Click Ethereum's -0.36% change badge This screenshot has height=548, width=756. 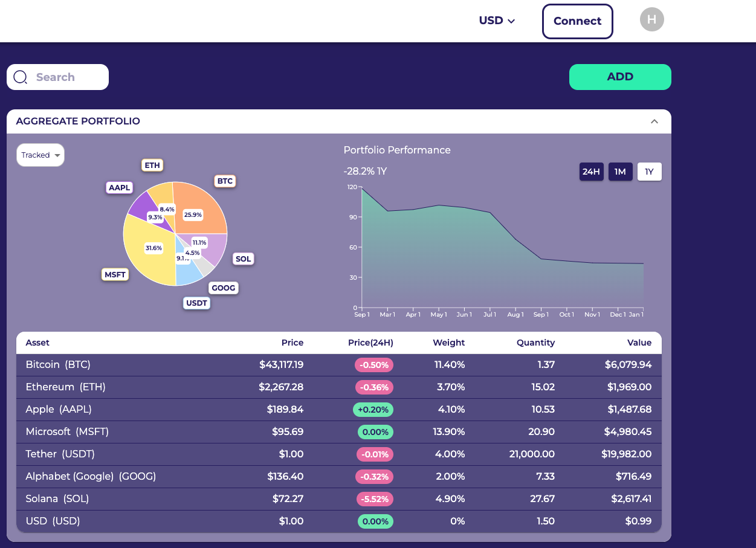(374, 387)
